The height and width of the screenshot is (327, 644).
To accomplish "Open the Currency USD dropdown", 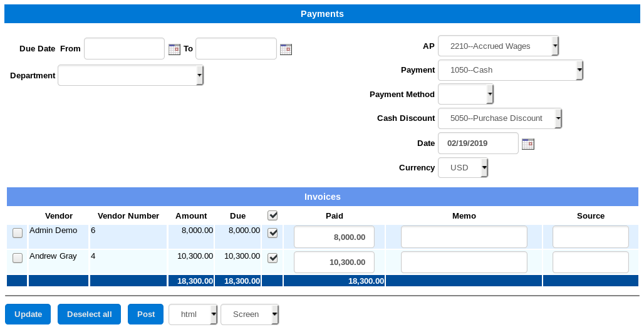I will click(463, 168).
